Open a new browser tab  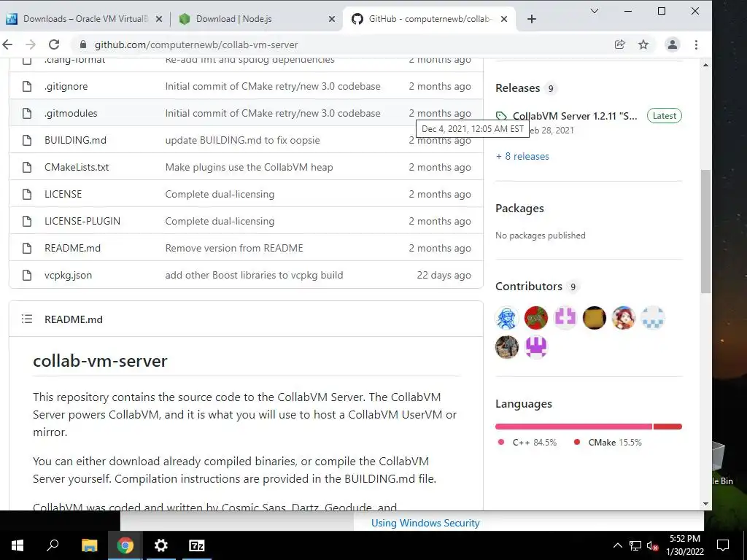click(x=532, y=19)
